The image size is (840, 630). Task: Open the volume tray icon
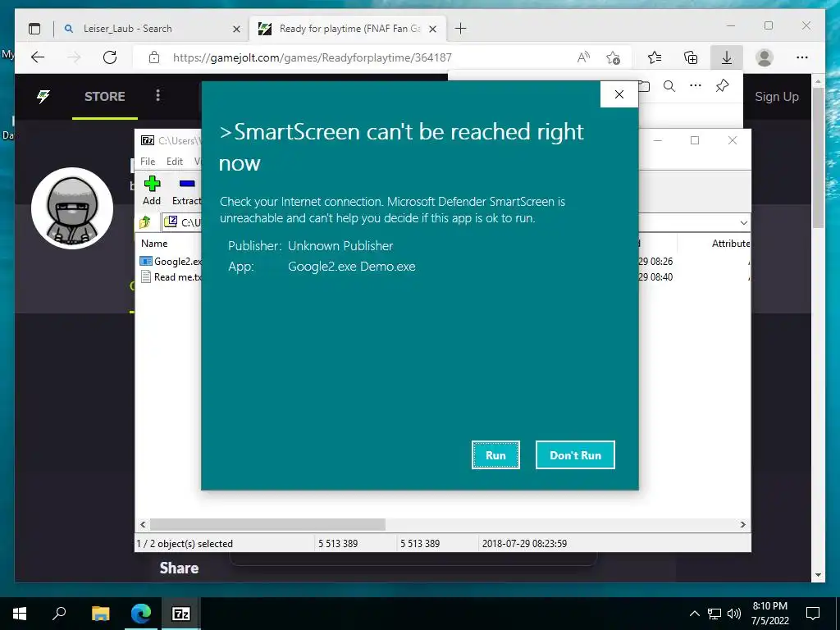click(x=734, y=614)
